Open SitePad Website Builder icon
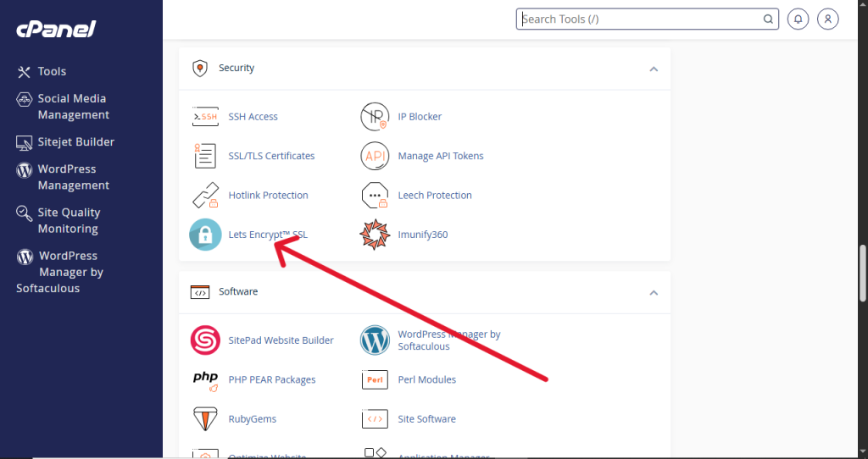Screen dimensions: 868x459 (205, 340)
